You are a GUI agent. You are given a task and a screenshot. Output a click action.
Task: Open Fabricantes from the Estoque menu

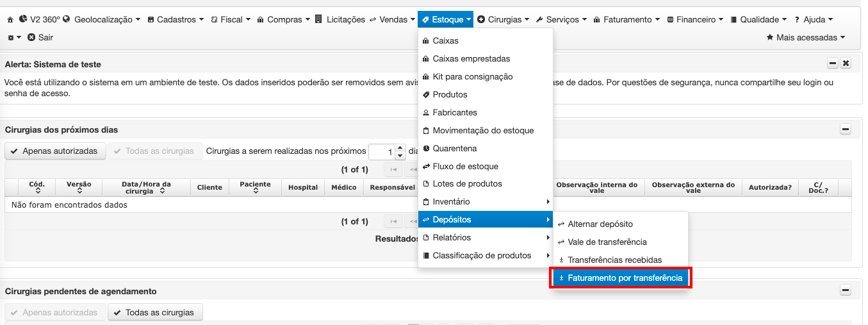(485, 113)
